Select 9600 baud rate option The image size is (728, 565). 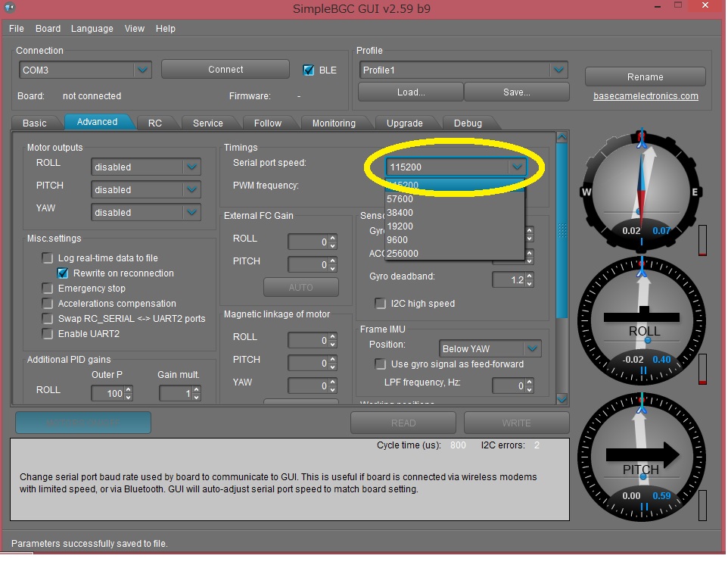[455, 240]
